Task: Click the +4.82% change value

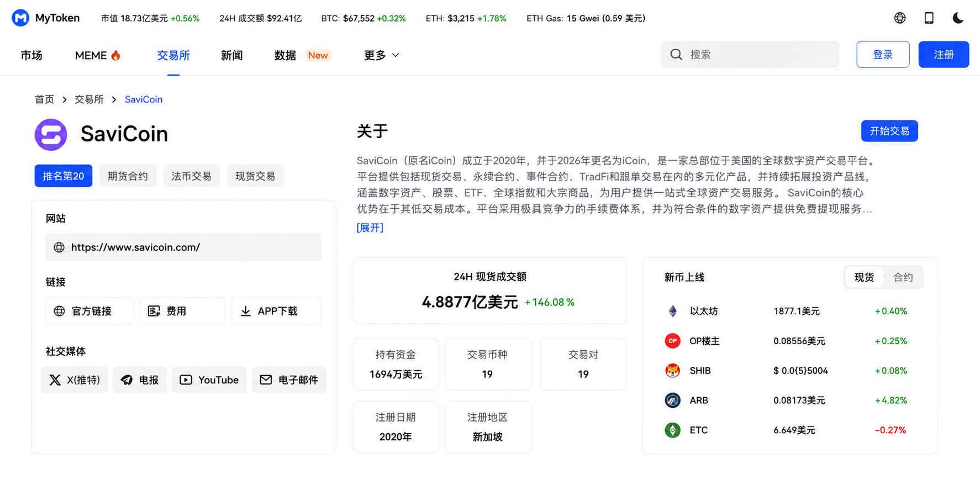Action: (891, 401)
